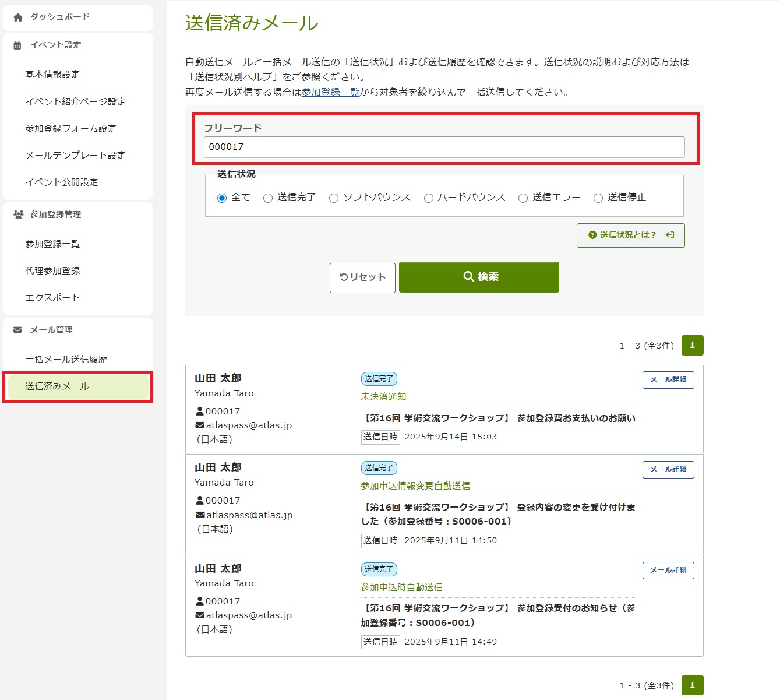Click the magnifier icon on search button
This screenshot has width=780, height=700.
tap(468, 277)
